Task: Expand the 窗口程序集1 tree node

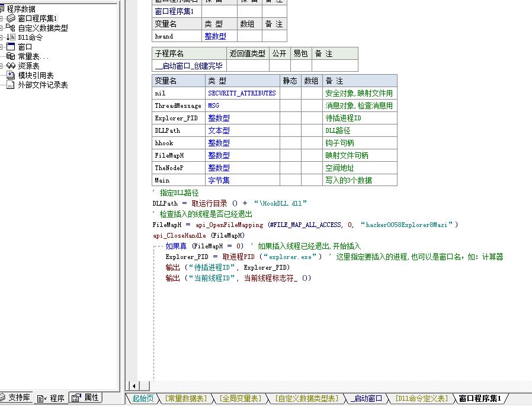Action: tap(1, 18)
